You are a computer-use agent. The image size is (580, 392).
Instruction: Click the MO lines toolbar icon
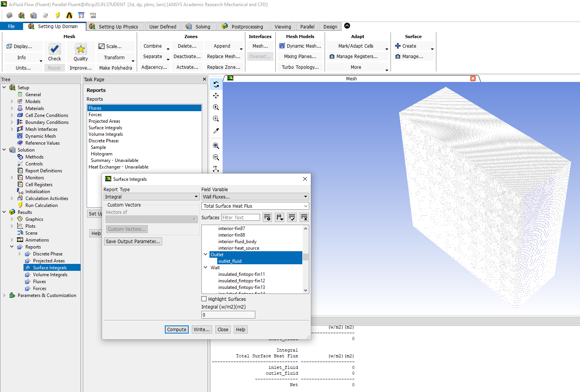click(93, 15)
